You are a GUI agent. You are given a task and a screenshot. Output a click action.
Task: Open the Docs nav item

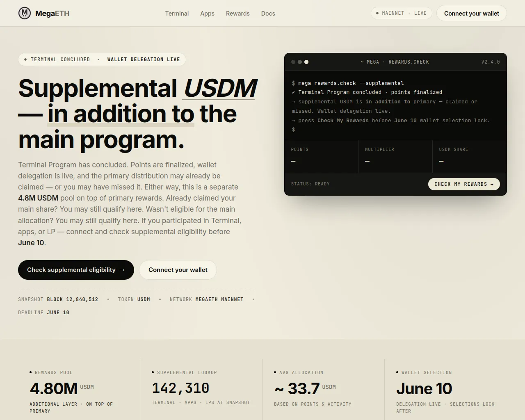click(x=268, y=14)
